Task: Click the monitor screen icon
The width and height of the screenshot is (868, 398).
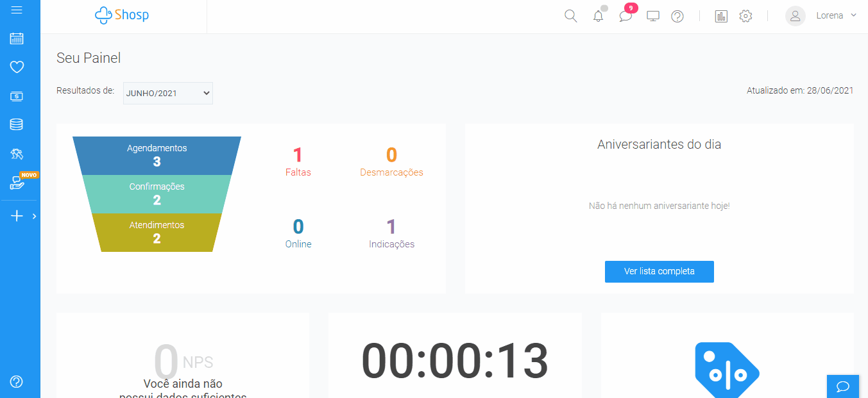Action: pos(653,16)
